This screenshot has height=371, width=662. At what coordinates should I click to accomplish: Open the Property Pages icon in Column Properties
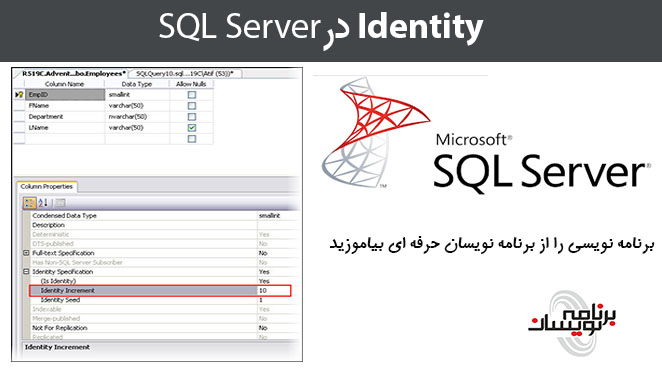(x=60, y=203)
